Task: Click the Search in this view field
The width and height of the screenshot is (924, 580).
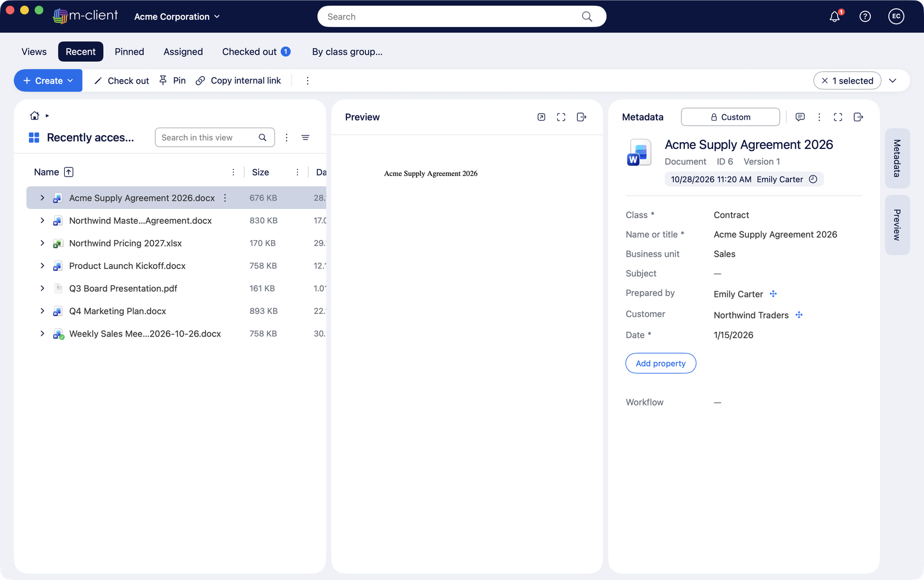Action: 215,137
